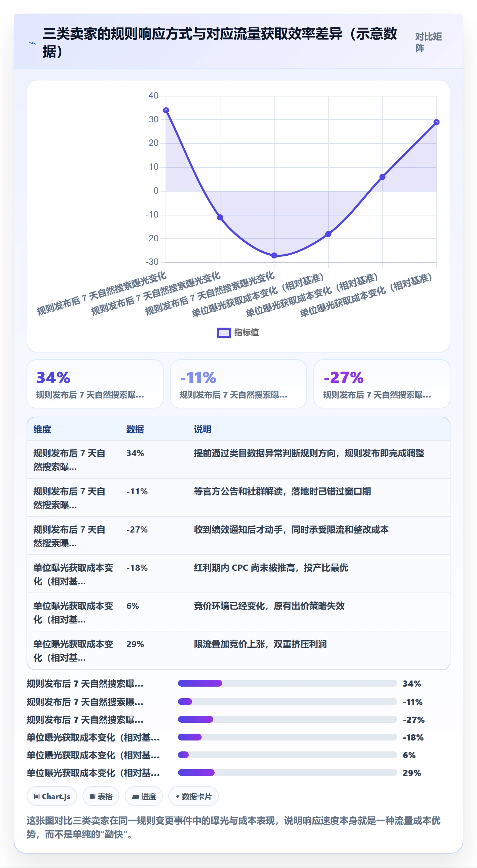The image size is (477, 868).
Task: Select the text 限流叠加竞价上涨
Action: [x=229, y=644]
